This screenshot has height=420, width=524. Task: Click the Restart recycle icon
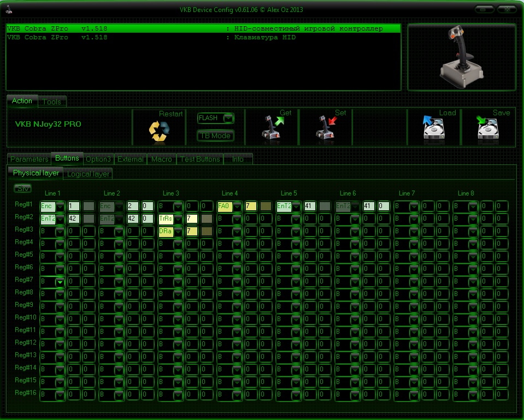[159, 131]
